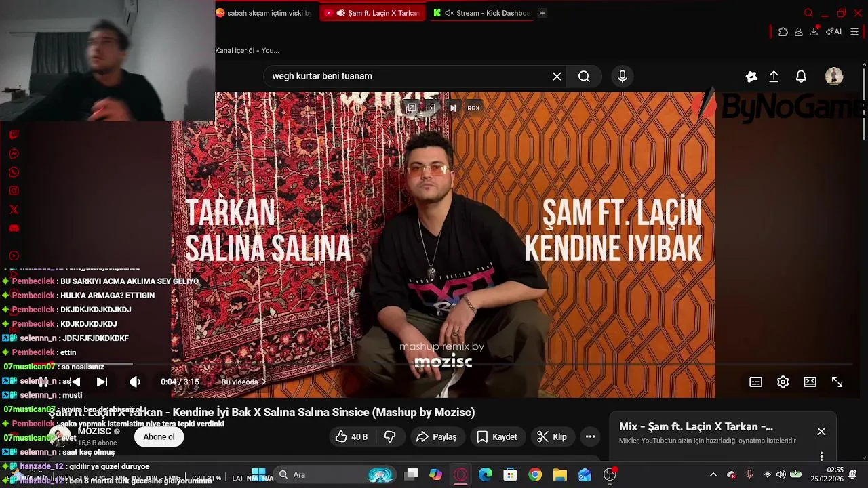Open video settings gear icon
Image resolution: width=868 pixels, height=488 pixels.
click(783, 382)
